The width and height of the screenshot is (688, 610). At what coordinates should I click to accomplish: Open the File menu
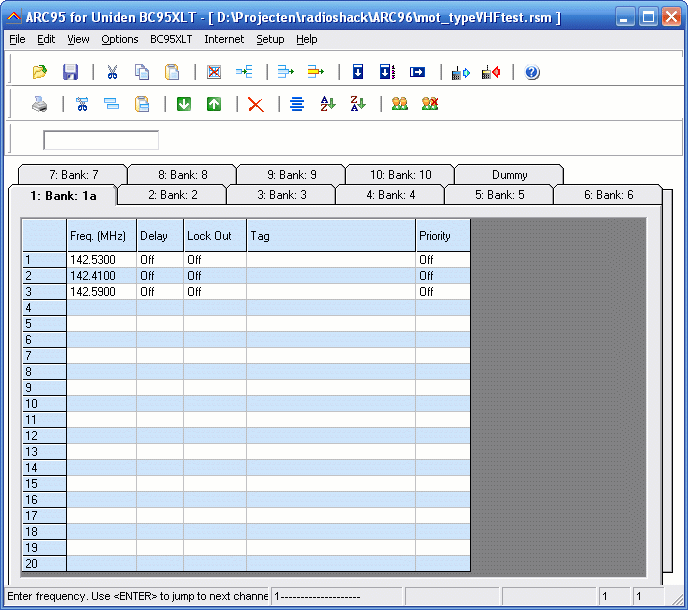[x=17, y=39]
